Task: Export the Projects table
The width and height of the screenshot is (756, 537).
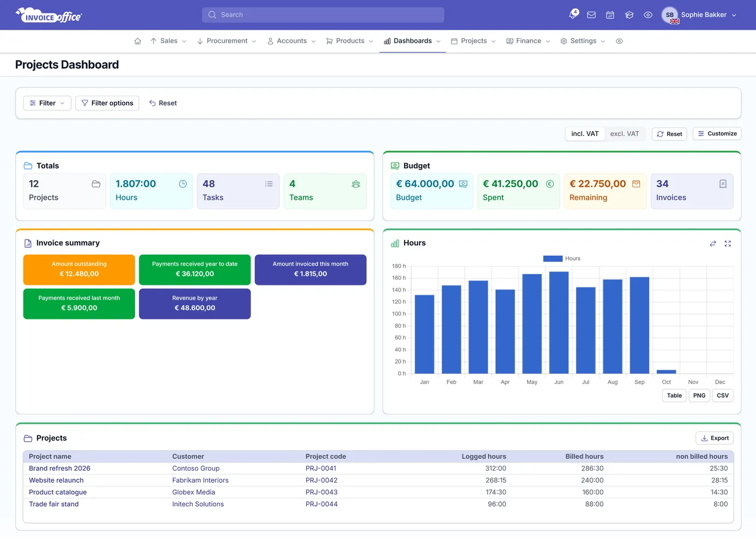Action: [714, 438]
